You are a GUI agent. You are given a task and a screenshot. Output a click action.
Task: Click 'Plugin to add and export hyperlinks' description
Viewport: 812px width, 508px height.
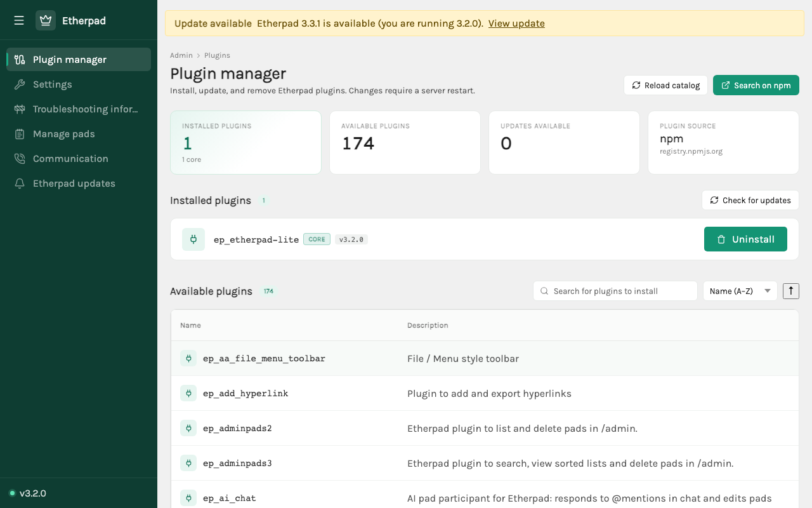point(489,394)
